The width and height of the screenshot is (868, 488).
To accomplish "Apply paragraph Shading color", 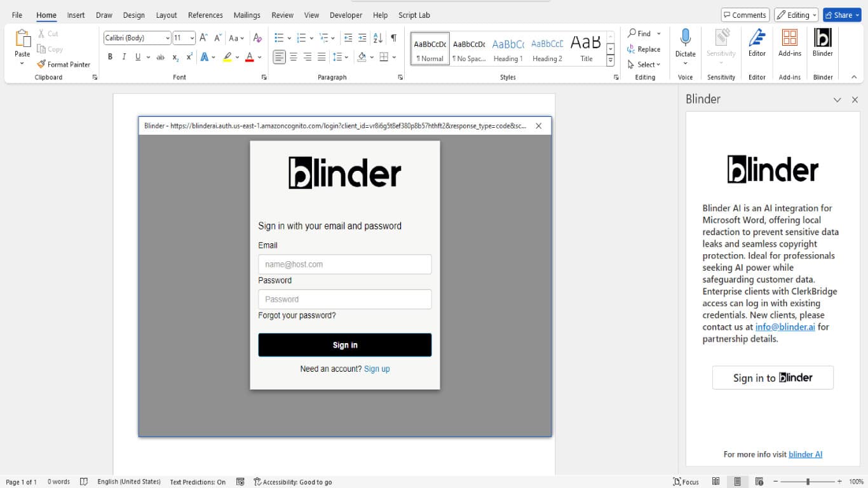I will tap(362, 57).
